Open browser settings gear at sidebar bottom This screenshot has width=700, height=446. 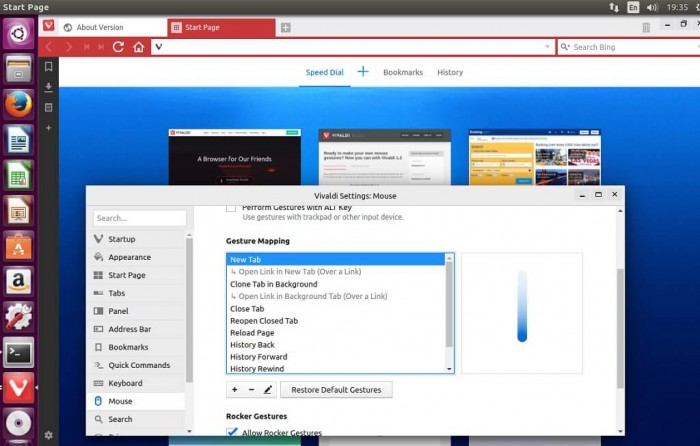point(49,435)
